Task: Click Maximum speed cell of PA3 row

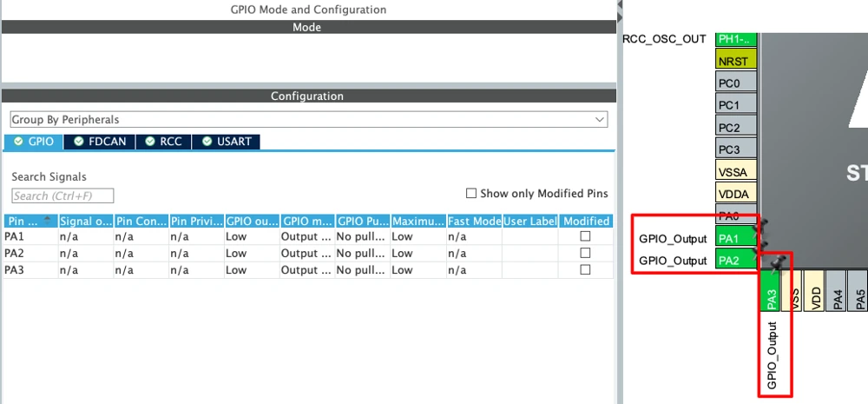Action: 418,270
